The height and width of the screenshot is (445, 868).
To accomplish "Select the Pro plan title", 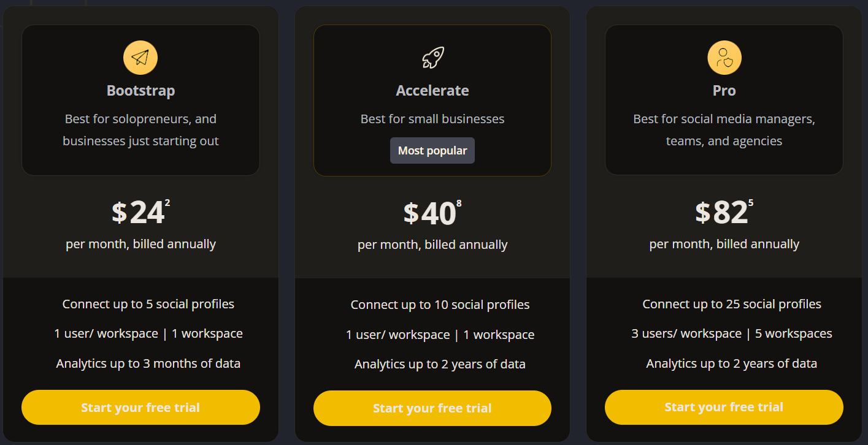I will tap(724, 91).
